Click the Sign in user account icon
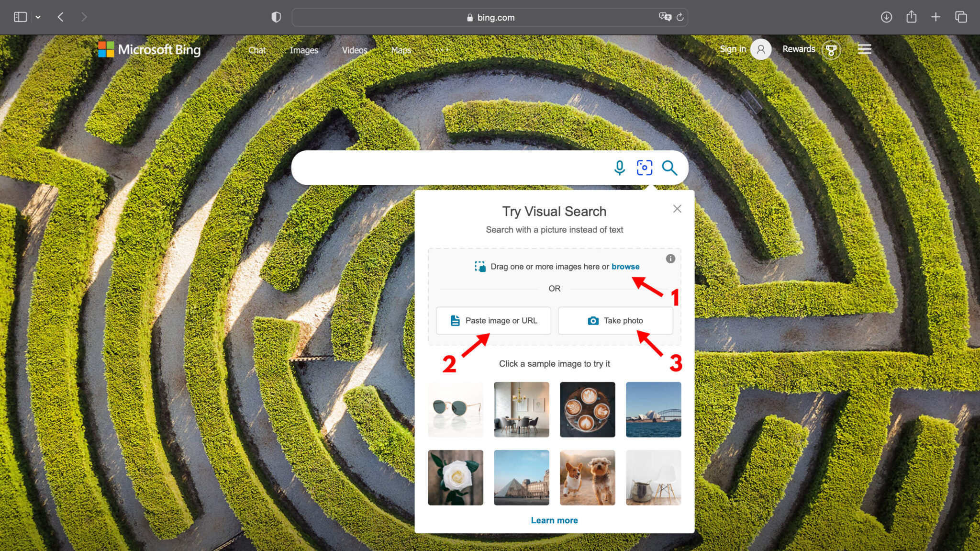Viewport: 980px width, 551px height. [x=760, y=49]
